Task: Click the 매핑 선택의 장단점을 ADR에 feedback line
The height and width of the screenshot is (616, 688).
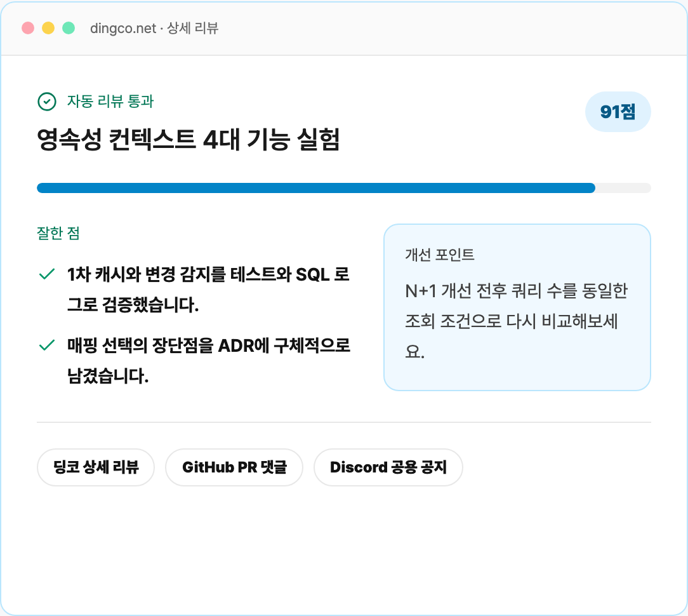Action: pos(208,361)
